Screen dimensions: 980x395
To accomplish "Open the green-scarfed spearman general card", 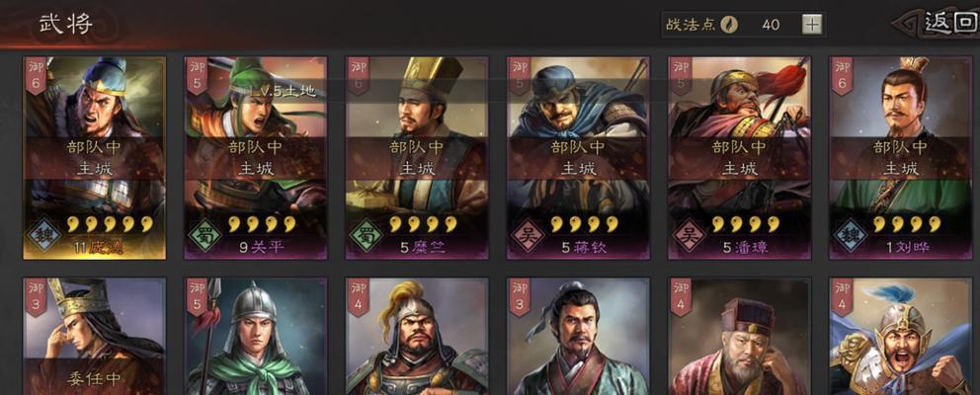I will coord(256,337).
